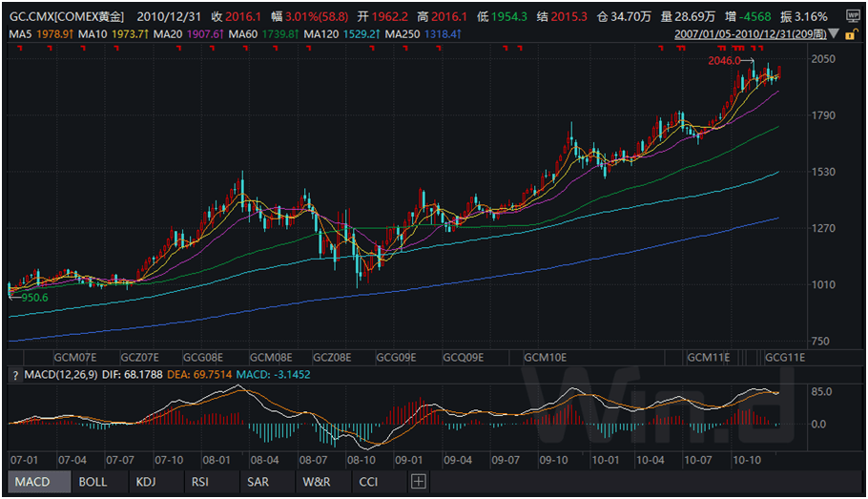This screenshot has height=499, width=868.
Task: Click the WP monitor icon at top right
Action: pos(852,16)
